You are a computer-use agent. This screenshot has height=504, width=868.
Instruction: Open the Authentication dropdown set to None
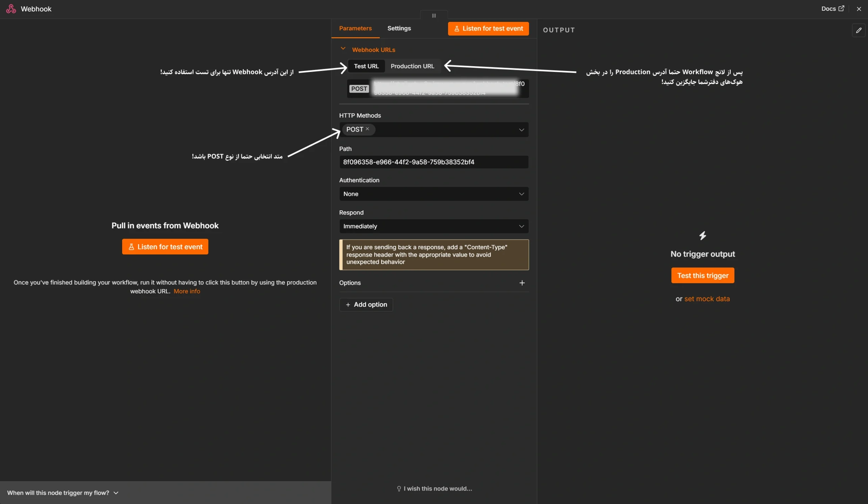click(434, 194)
